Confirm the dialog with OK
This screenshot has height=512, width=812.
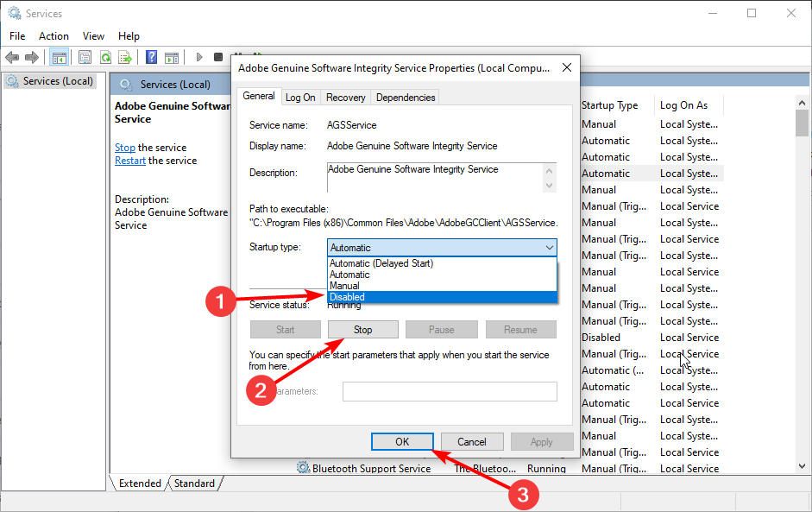(402, 441)
